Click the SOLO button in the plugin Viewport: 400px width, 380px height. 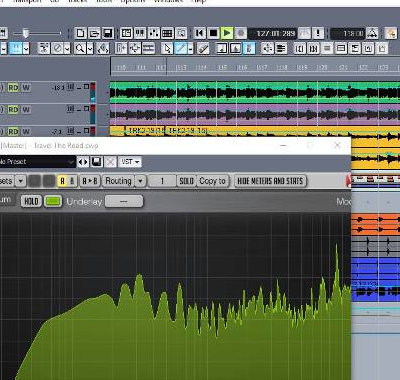pyautogui.click(x=186, y=181)
